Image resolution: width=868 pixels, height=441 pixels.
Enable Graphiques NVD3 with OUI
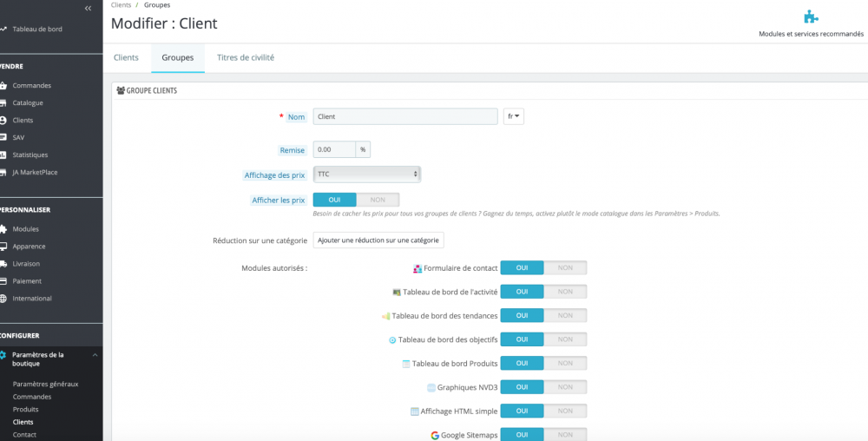click(522, 387)
